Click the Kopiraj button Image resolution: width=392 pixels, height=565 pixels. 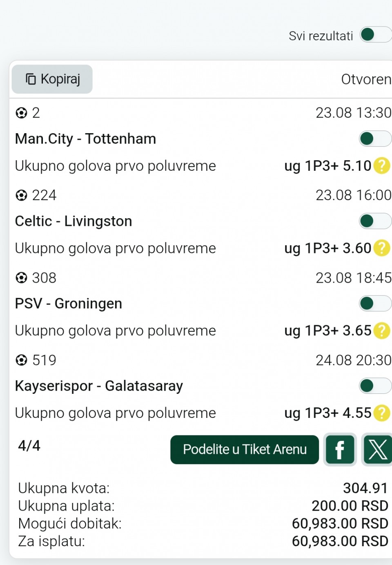pyautogui.click(x=52, y=79)
